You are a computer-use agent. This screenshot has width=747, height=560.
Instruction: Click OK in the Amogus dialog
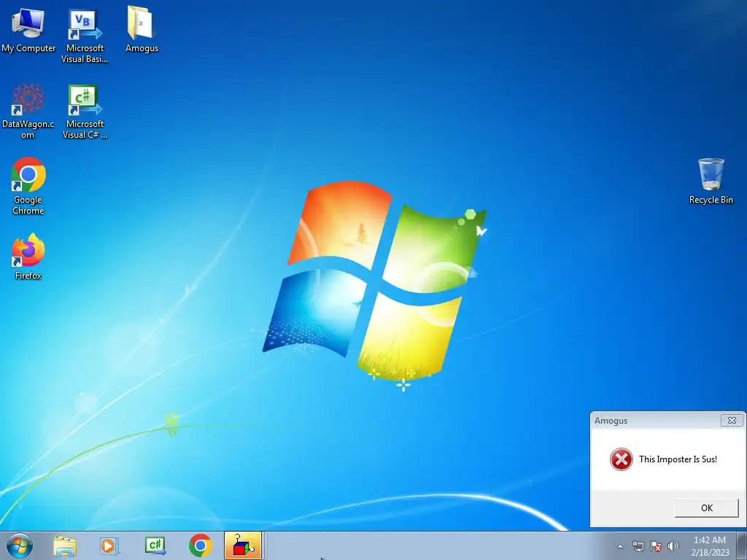click(x=706, y=507)
